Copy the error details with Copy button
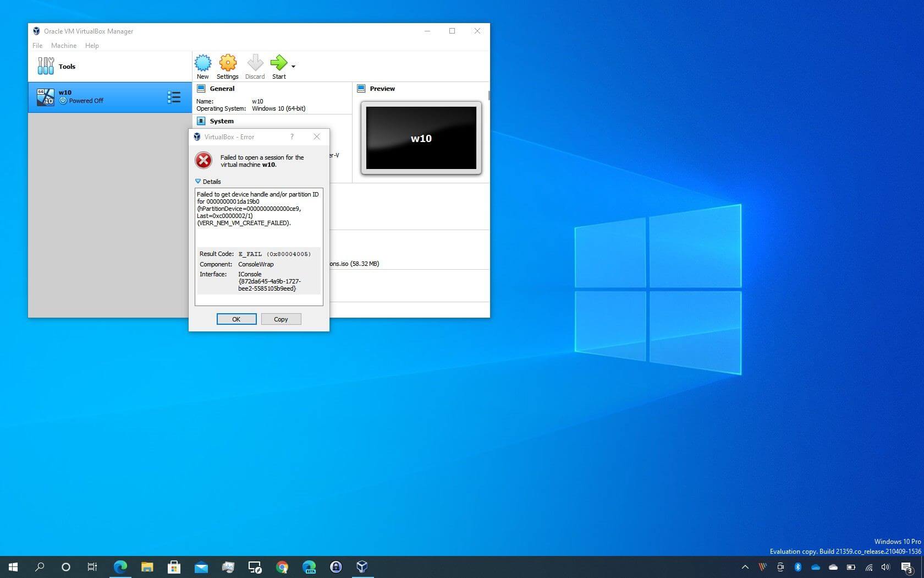 click(x=280, y=319)
